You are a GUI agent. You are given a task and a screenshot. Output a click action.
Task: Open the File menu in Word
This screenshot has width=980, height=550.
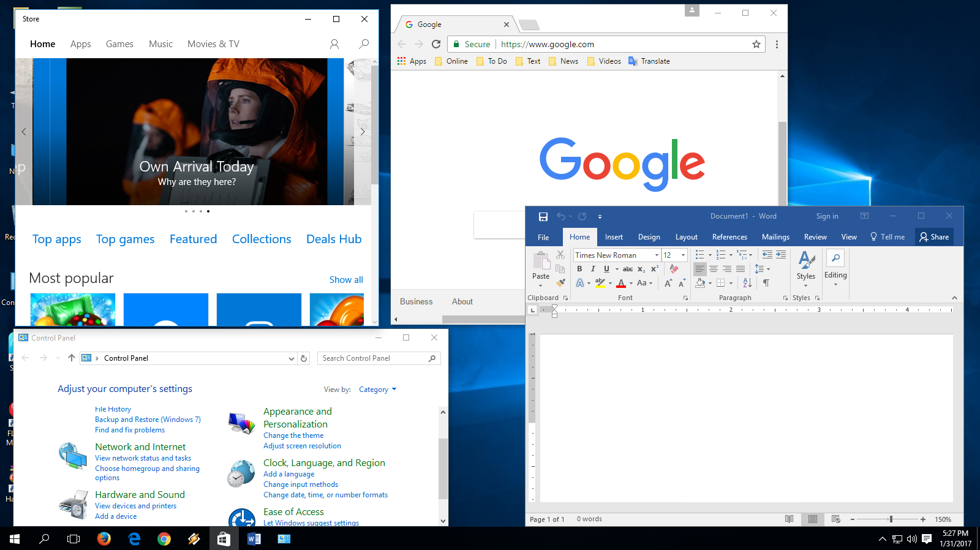[543, 237]
